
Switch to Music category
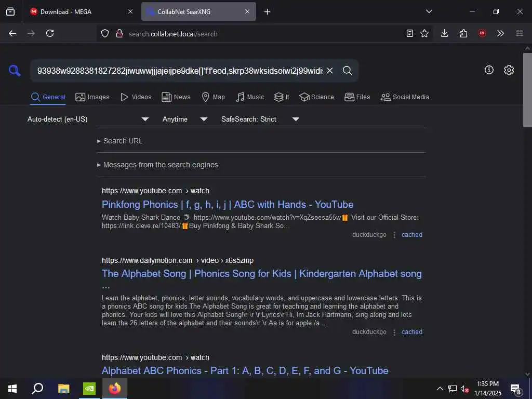point(250,97)
